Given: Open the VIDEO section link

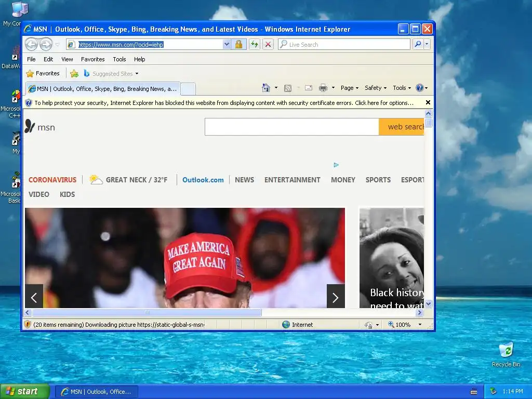Looking at the screenshot, I should (38, 194).
